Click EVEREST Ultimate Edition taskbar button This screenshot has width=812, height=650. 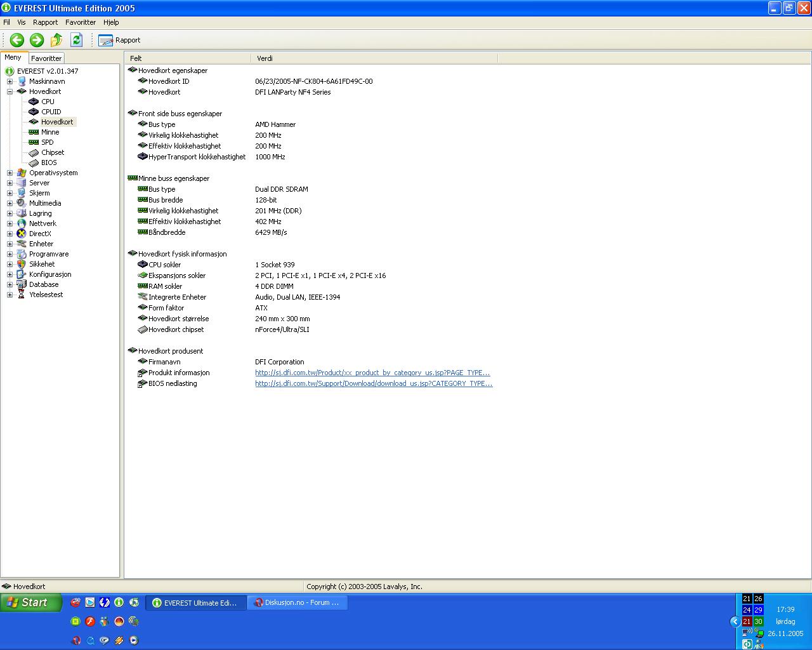pyautogui.click(x=196, y=603)
